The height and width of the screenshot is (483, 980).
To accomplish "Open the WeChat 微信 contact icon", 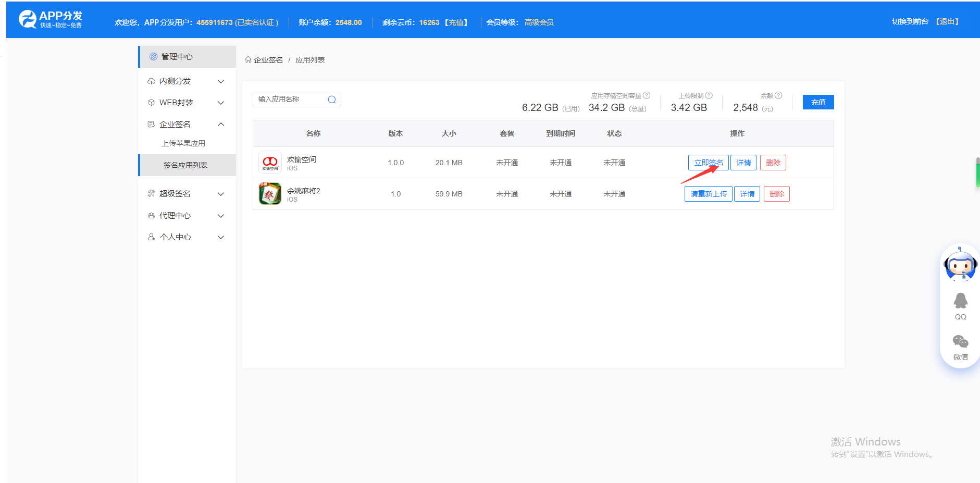I will [960, 347].
